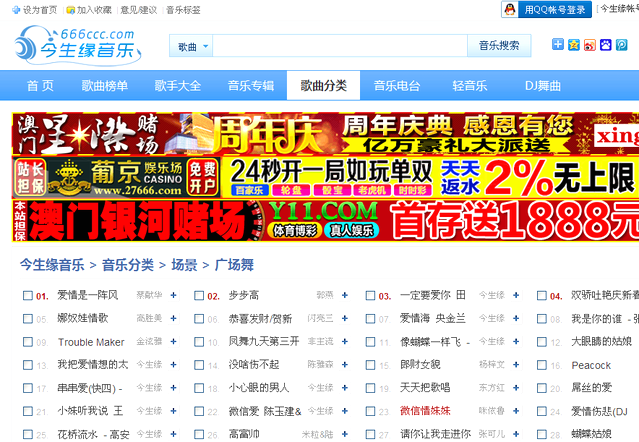Image resolution: width=639 pixels, height=442 pixels.
Task: Share via the Sina Weibo icon
Action: [590, 45]
